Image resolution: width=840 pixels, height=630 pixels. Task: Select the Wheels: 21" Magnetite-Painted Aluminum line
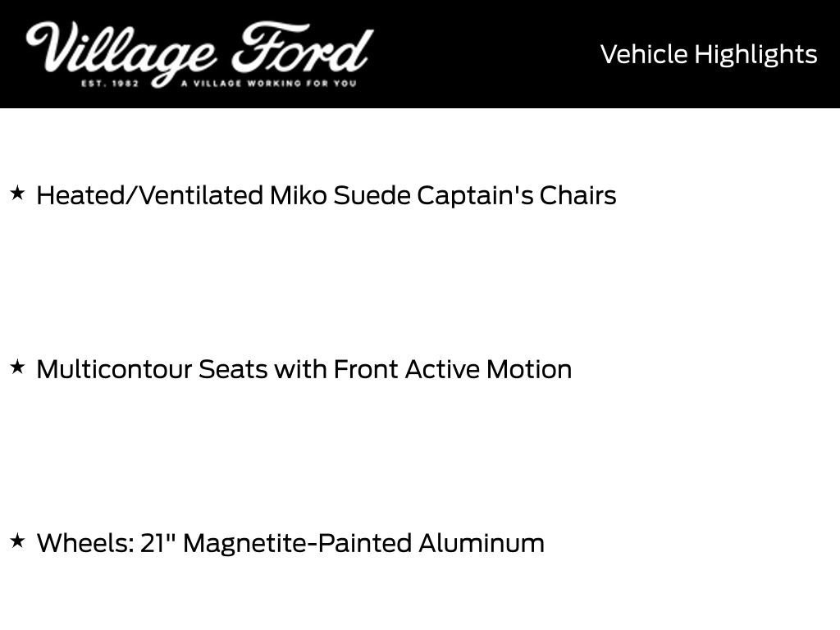pyautogui.click(x=290, y=543)
